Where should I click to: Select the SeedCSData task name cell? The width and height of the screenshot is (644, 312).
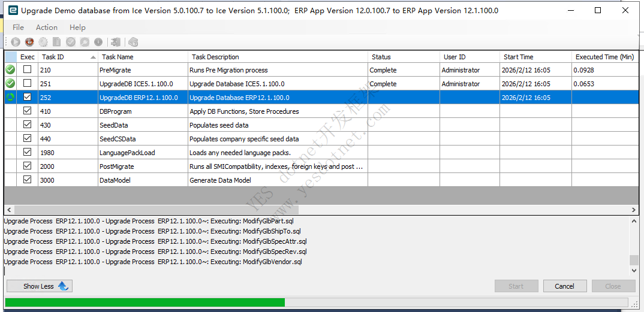tap(143, 138)
